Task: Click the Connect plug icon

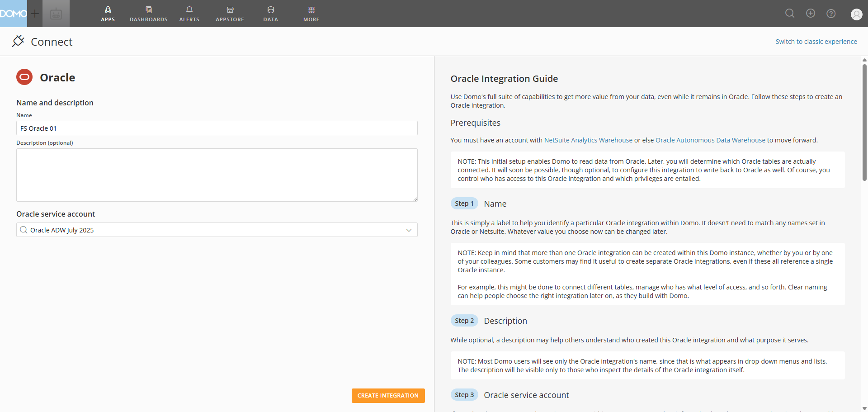Action: 18,41
